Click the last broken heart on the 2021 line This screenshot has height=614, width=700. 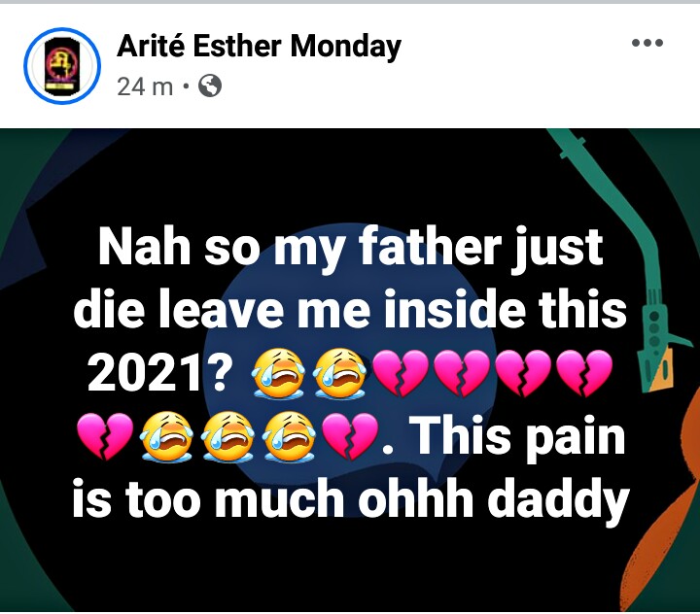(585, 374)
